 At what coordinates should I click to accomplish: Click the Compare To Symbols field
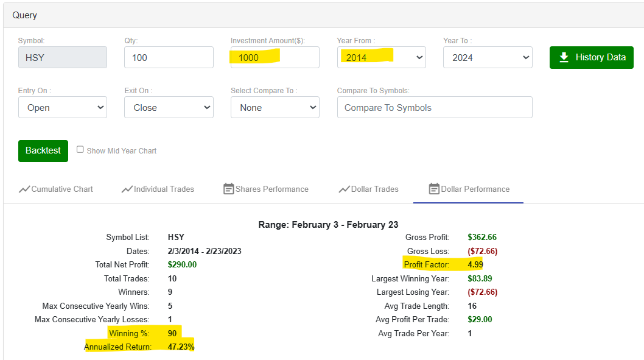tap(435, 107)
